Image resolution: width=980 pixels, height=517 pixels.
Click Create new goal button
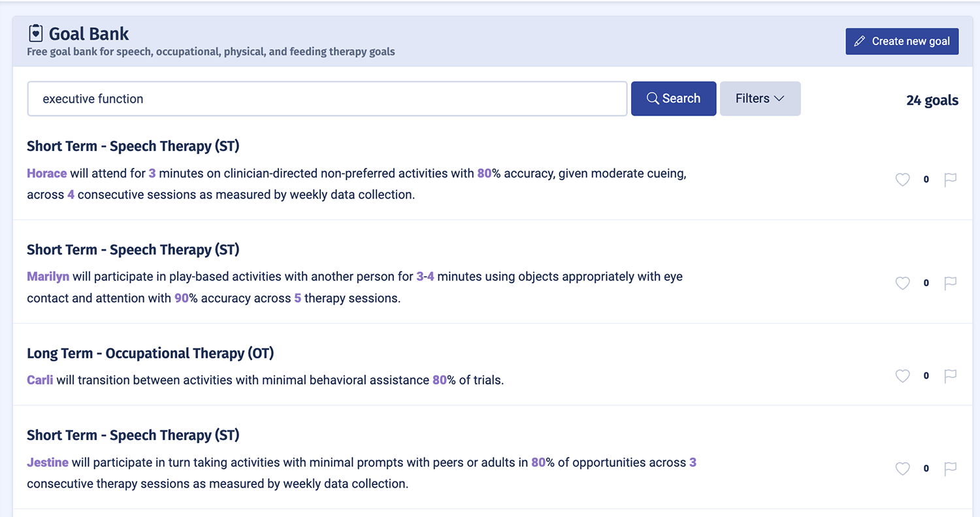point(902,41)
